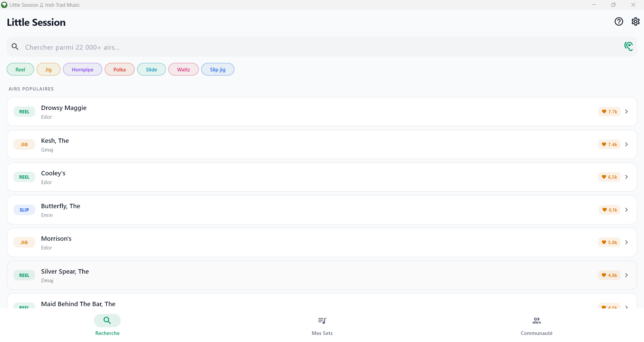Click the magnifier icon in search bar
Viewport: 644px width, 342px height.
[15, 47]
